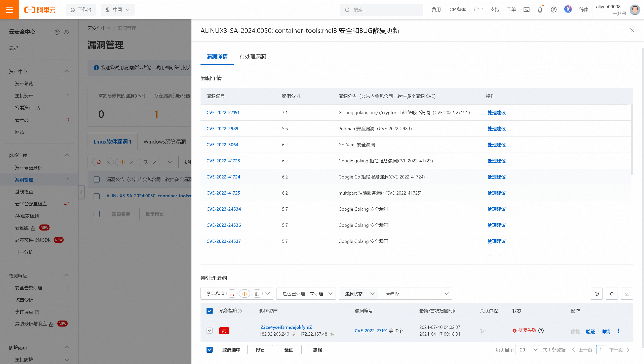Open the notification bell
The image size is (644, 364).
point(540,10)
